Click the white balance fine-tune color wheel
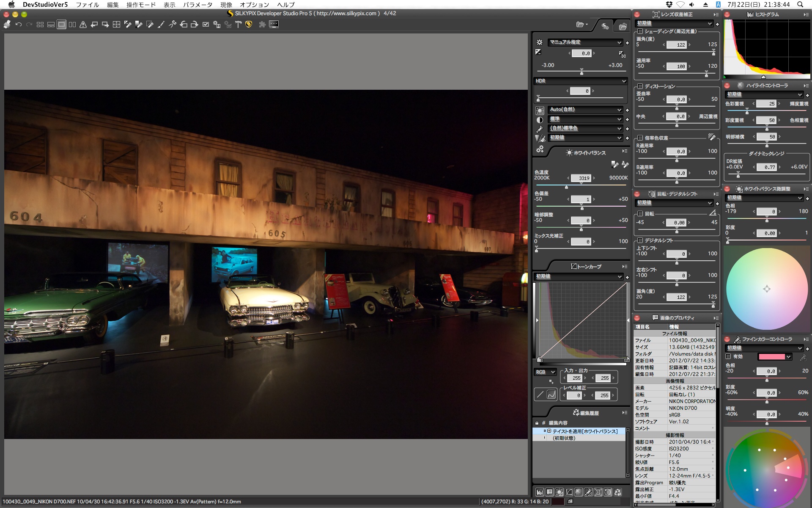This screenshot has width=812, height=508. tap(766, 289)
